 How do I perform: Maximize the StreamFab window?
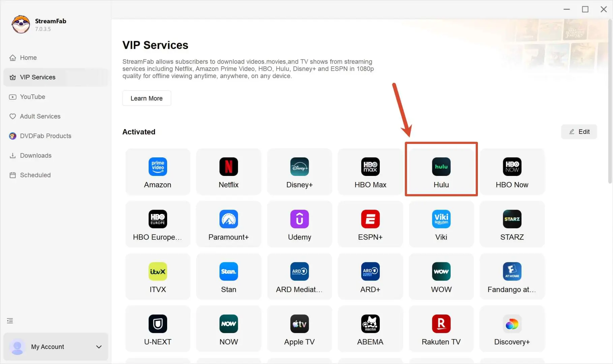585,9
